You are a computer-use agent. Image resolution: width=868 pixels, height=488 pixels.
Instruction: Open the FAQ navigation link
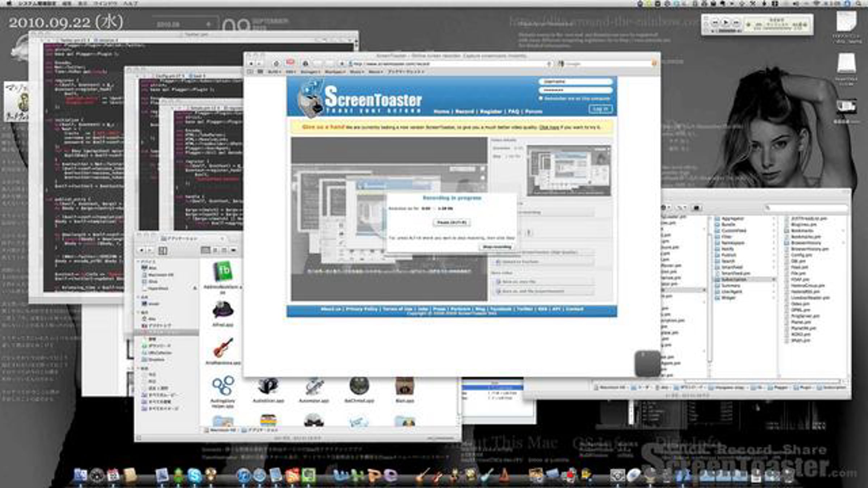513,111
